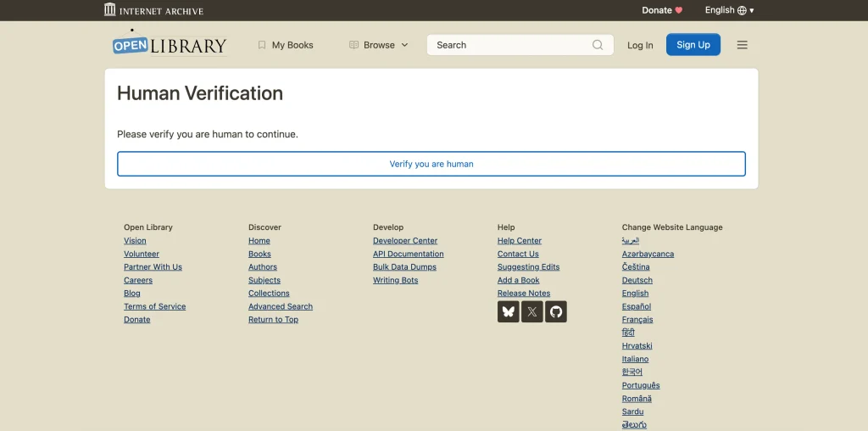Open the Volunteer footer link

click(142, 254)
